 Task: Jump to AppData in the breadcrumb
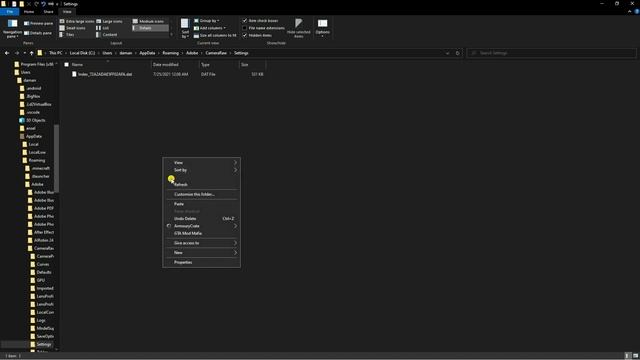coord(147,53)
